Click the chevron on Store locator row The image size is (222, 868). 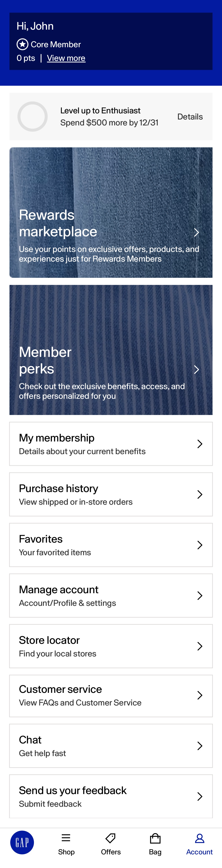point(200,646)
